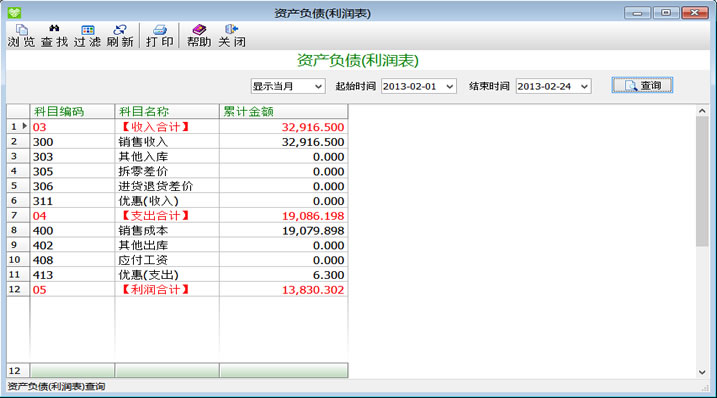Click the green app icon in title bar
This screenshot has width=717, height=398.
(x=14, y=13)
